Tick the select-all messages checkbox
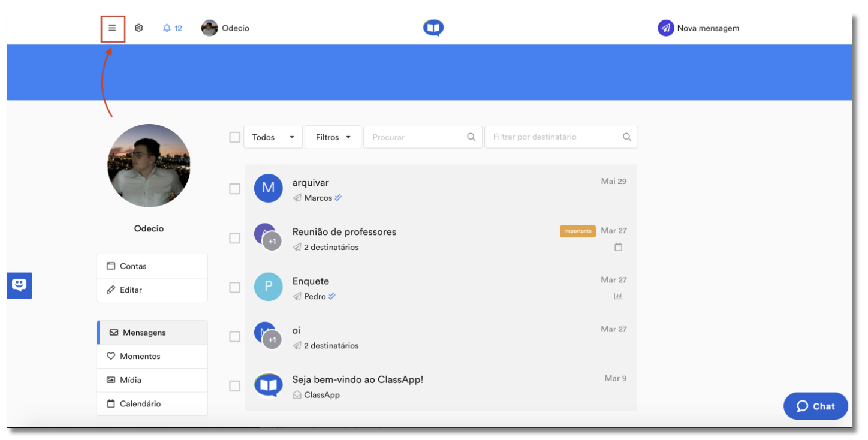 (235, 137)
